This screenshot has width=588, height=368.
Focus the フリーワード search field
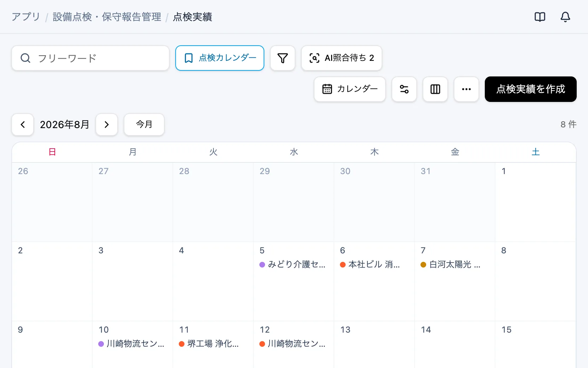coord(90,58)
